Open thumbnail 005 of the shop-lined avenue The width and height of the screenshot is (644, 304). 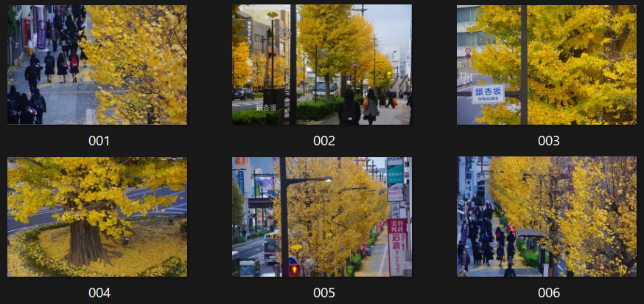click(321, 217)
